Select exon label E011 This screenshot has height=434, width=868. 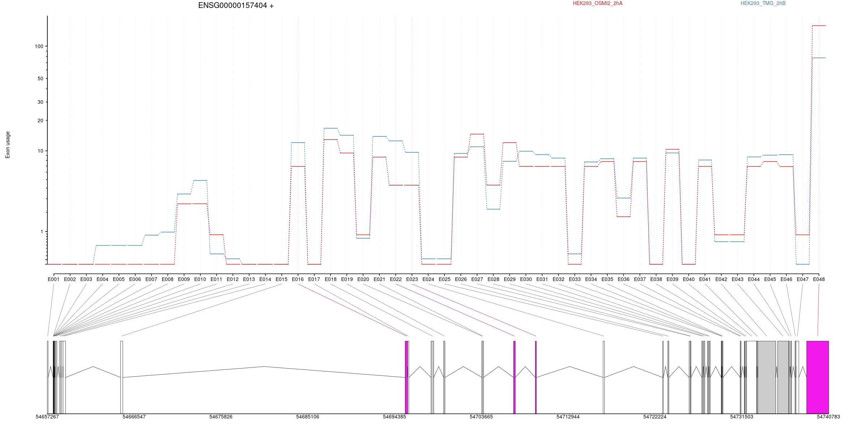216,279
